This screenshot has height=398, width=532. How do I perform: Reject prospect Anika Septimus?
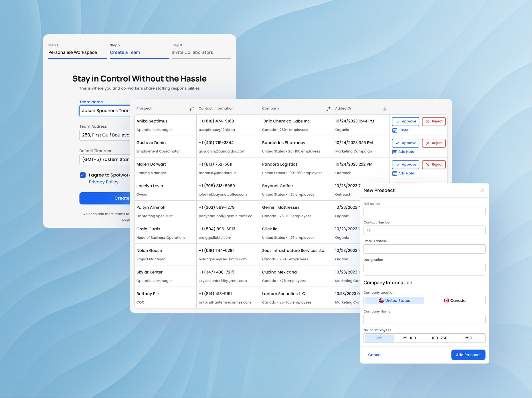(x=434, y=121)
